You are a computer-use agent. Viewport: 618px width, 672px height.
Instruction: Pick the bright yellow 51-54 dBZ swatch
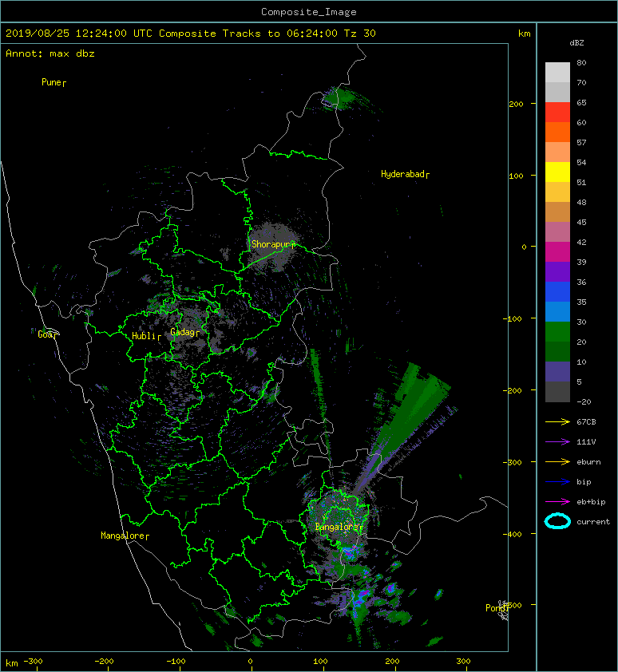coord(557,172)
